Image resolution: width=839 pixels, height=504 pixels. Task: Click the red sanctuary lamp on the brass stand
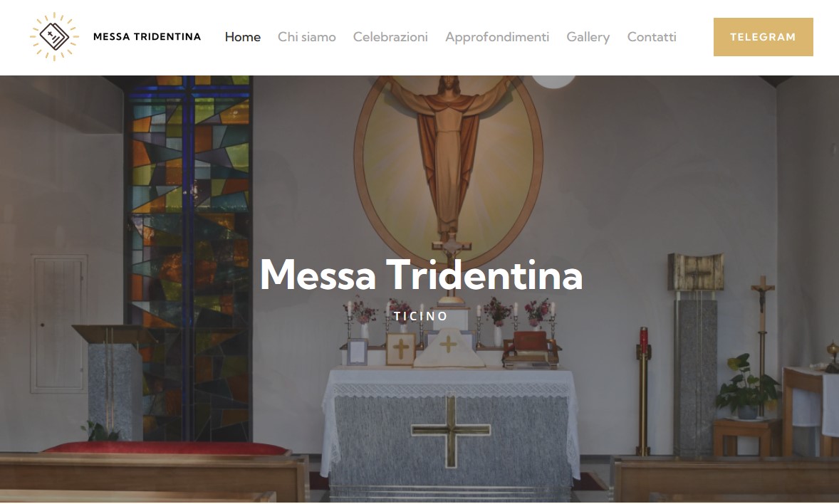(x=644, y=391)
